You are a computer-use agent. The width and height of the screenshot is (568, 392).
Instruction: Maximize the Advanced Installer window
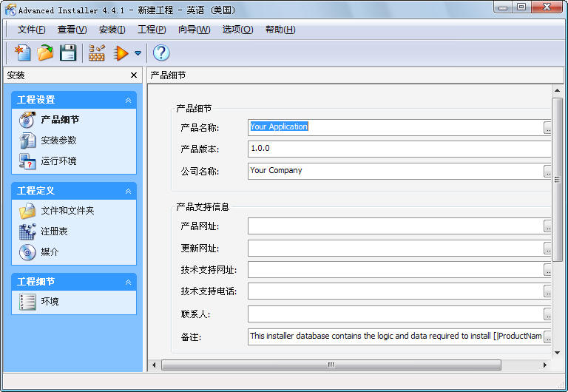(x=521, y=7)
